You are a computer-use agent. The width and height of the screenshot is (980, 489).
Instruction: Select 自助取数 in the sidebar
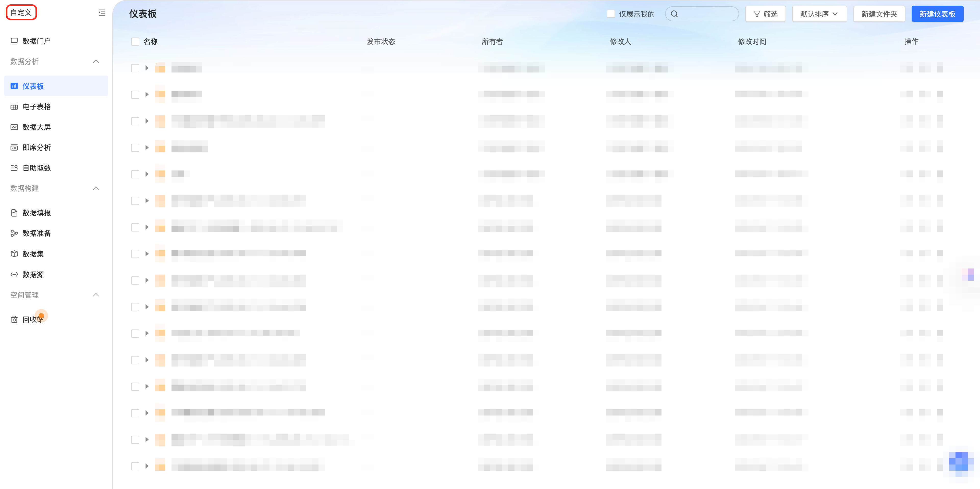(36, 168)
